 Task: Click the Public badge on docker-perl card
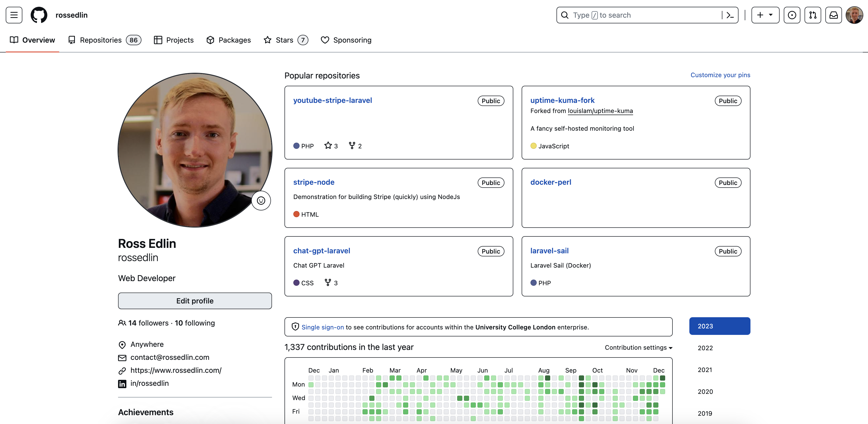728,183
